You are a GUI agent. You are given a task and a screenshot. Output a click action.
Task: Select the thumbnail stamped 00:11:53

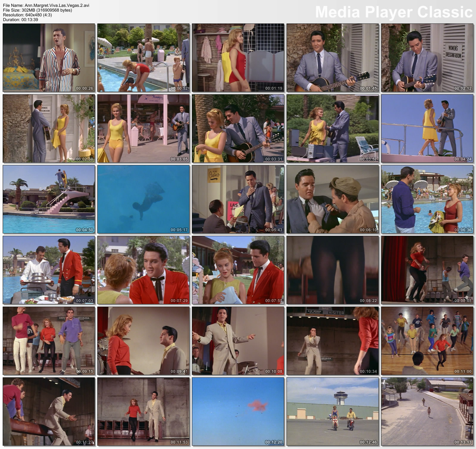pos(143,412)
